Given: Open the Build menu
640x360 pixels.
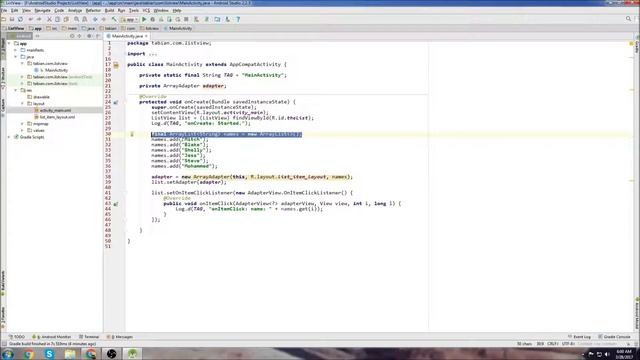Looking at the screenshot, I should point(109,10).
